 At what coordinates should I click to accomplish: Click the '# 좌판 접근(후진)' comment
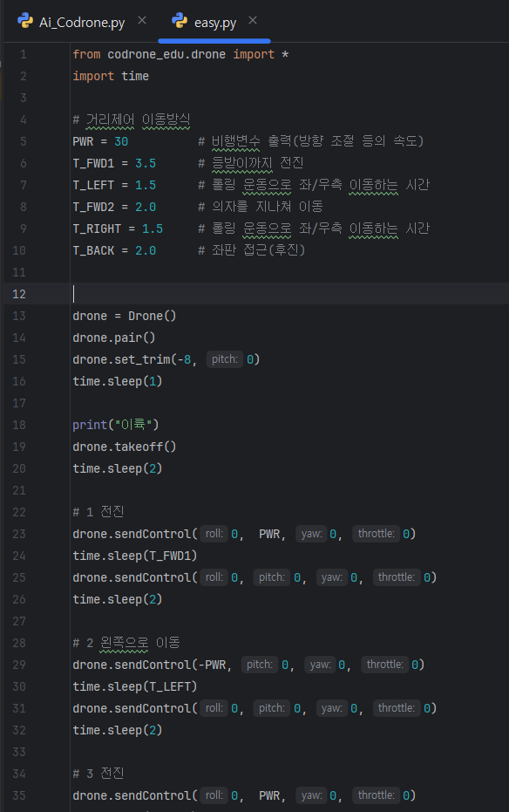coord(252,250)
